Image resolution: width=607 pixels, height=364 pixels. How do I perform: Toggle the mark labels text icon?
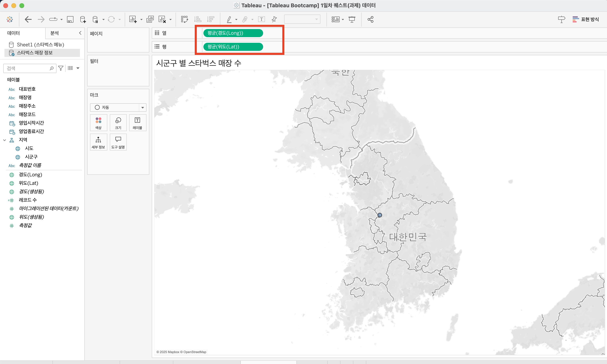262,19
